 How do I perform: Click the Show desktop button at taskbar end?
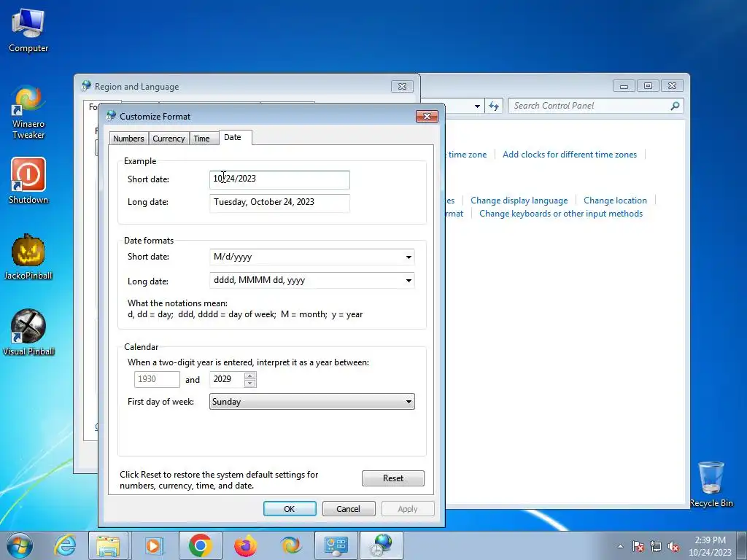(x=742, y=545)
